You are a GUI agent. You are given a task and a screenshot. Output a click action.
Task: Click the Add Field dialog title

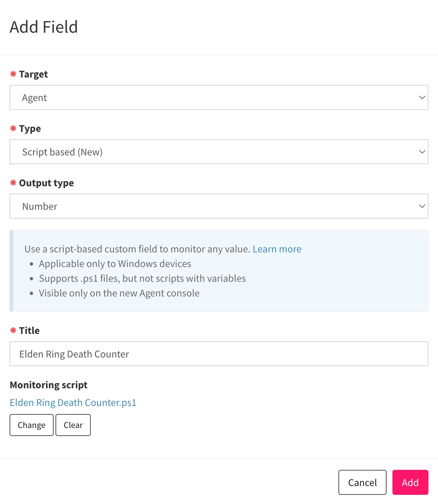pos(44,26)
